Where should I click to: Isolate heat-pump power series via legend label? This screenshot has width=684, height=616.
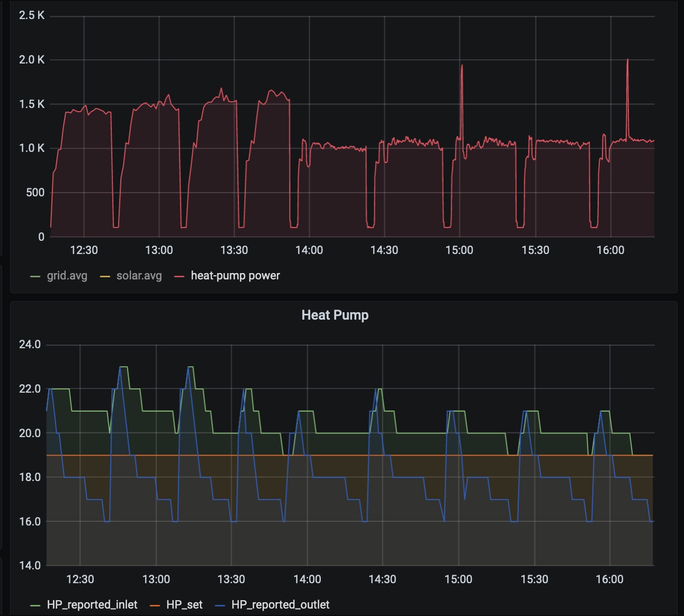pyautogui.click(x=235, y=276)
